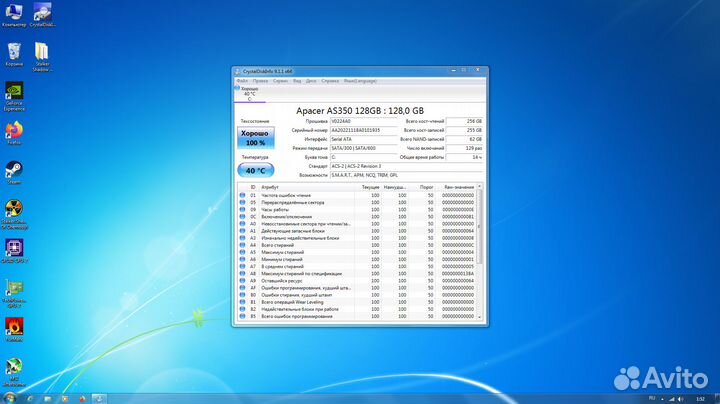Click the Серийный номер value field
The width and height of the screenshot is (720, 404).
[x=363, y=130]
